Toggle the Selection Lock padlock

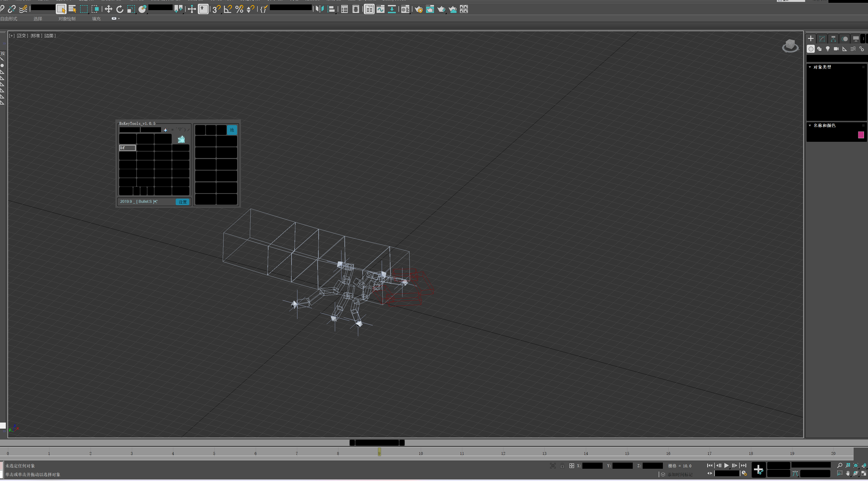coord(562,466)
